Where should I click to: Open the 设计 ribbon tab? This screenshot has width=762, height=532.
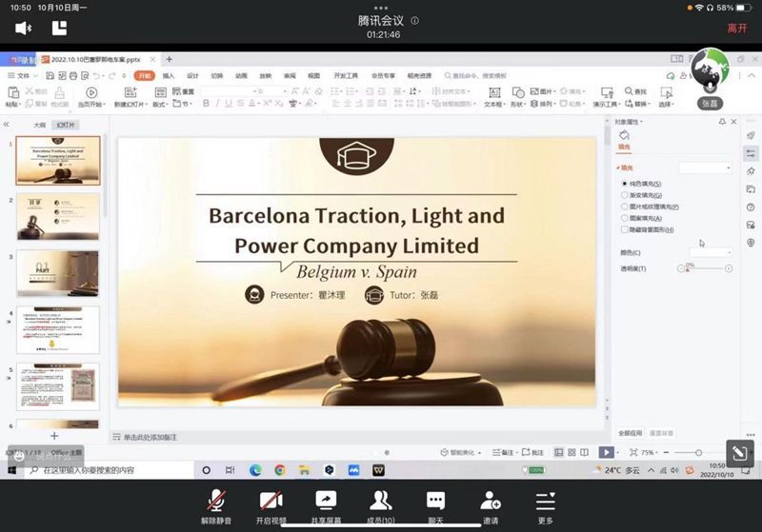[x=192, y=76]
